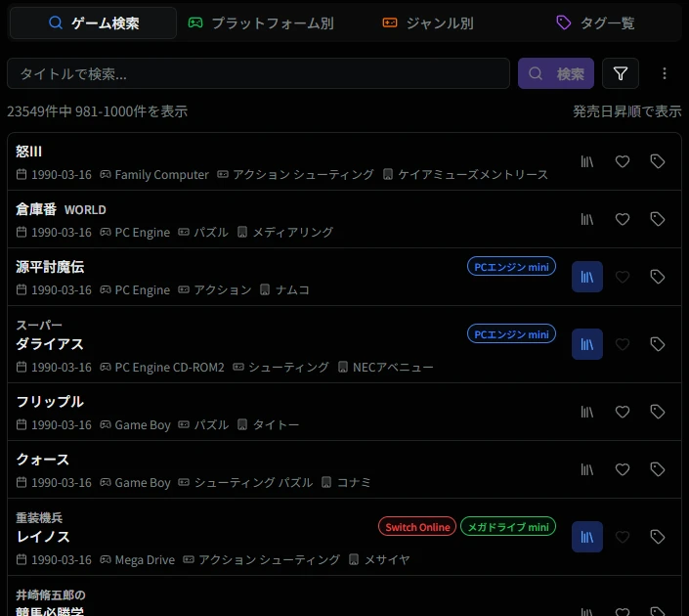Open the ダライアス title
689x616 pixels.
point(50,344)
